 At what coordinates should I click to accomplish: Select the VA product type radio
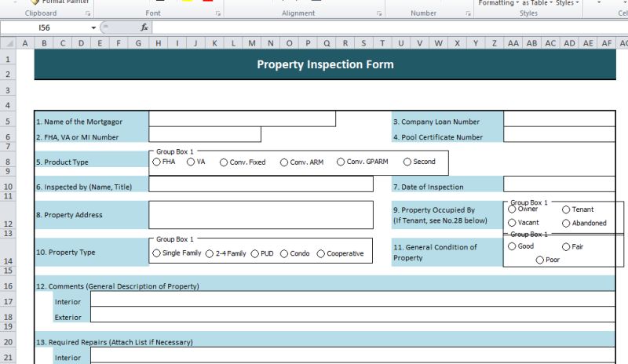(x=191, y=162)
